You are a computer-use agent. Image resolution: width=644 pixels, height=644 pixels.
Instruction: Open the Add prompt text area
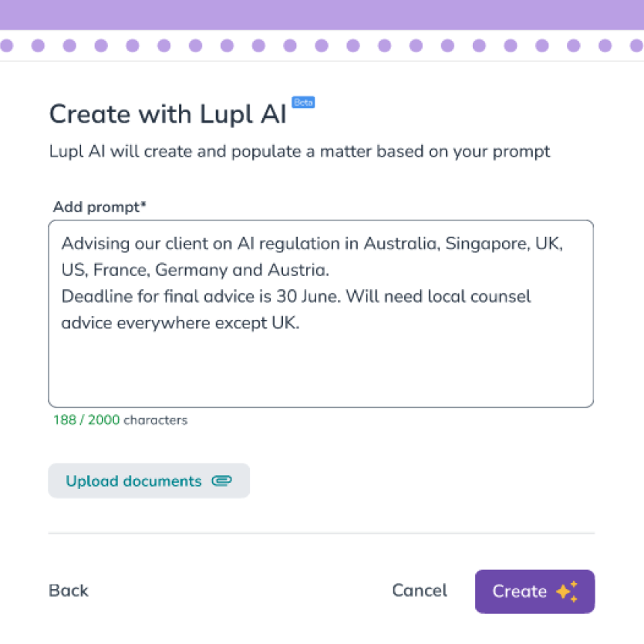pyautogui.click(x=321, y=313)
